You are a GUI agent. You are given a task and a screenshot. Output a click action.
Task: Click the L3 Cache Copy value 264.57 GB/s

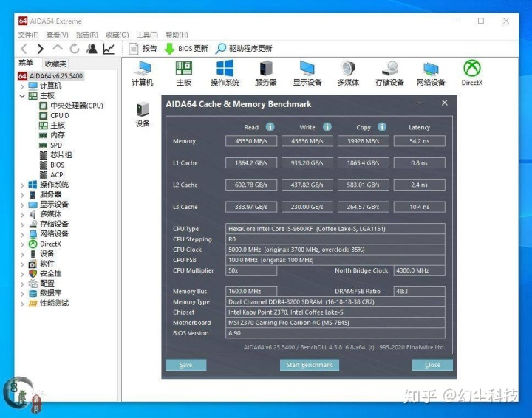point(363,207)
